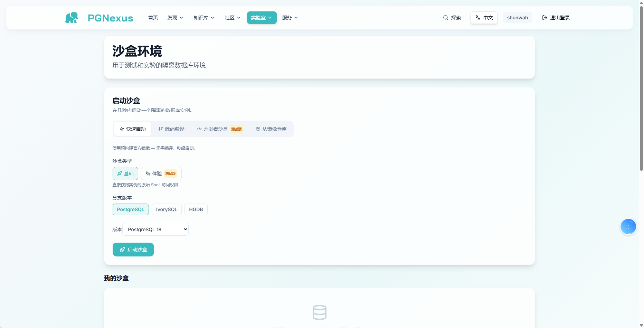Expand the 知识库 menu

[x=204, y=18]
